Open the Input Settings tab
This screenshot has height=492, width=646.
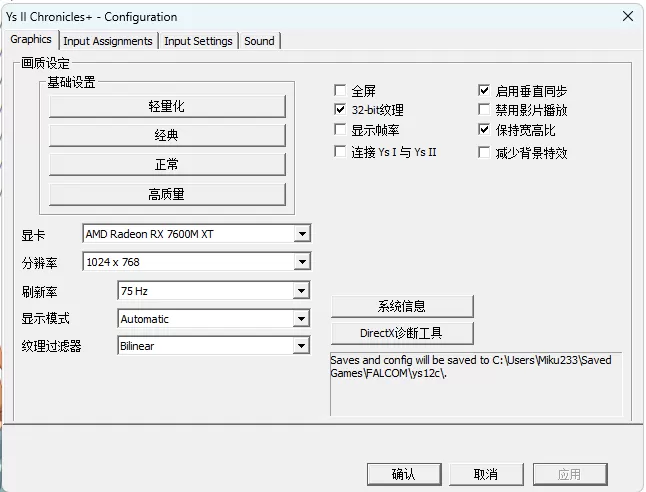(198, 41)
